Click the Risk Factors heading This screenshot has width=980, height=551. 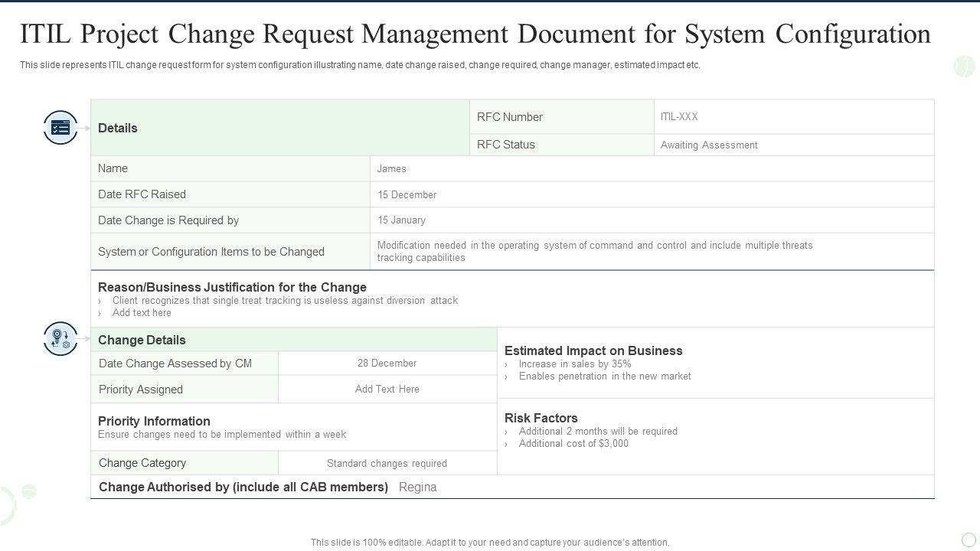tap(541, 418)
